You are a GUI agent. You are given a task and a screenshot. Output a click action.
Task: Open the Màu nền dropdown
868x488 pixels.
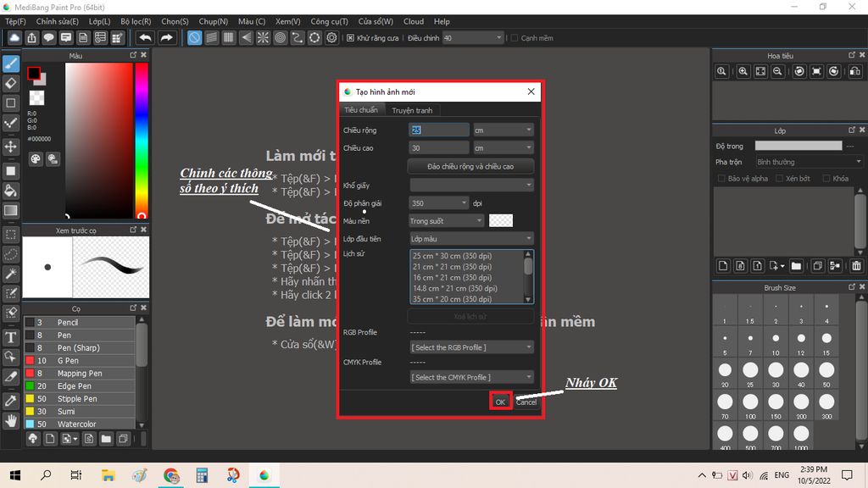click(446, 221)
